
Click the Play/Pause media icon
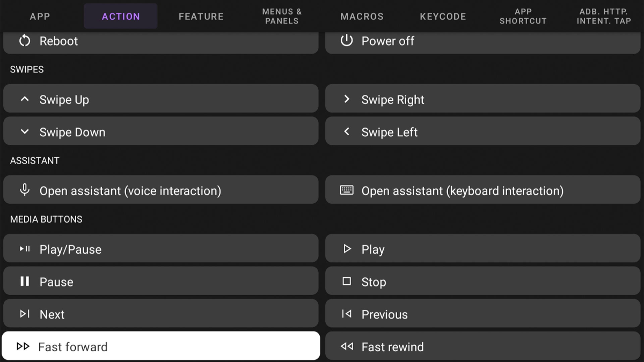25,249
